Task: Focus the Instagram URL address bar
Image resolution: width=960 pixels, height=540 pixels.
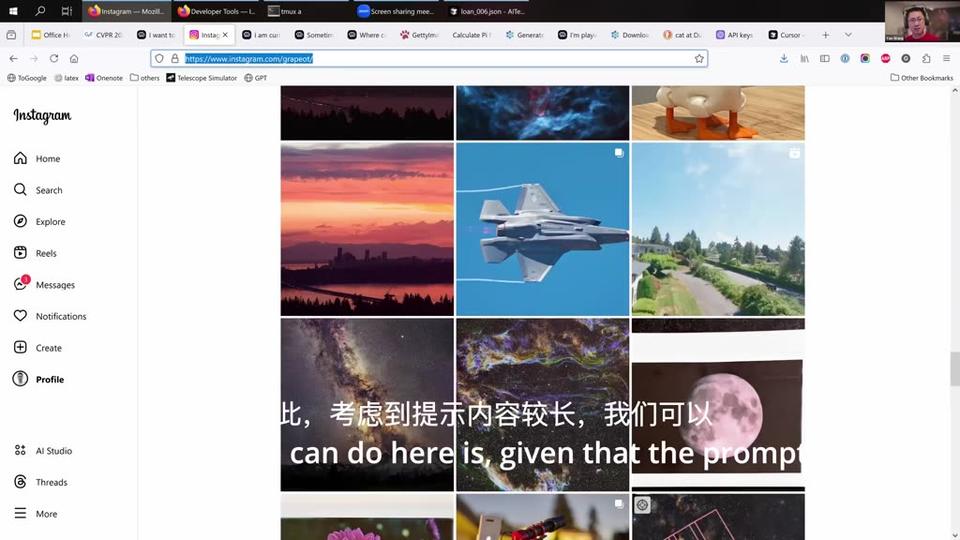Action: click(429, 59)
